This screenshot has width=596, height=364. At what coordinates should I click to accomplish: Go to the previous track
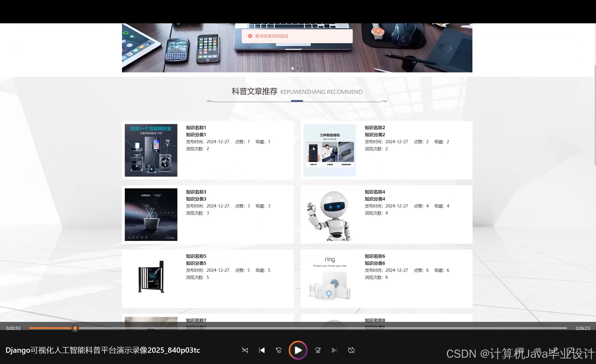click(262, 350)
